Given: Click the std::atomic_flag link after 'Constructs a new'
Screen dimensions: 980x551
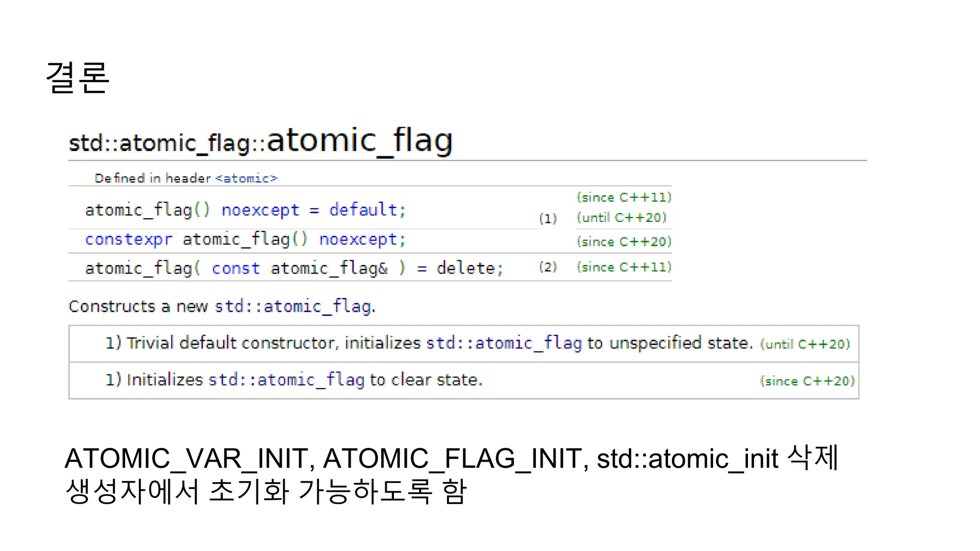Looking at the screenshot, I should (293, 306).
